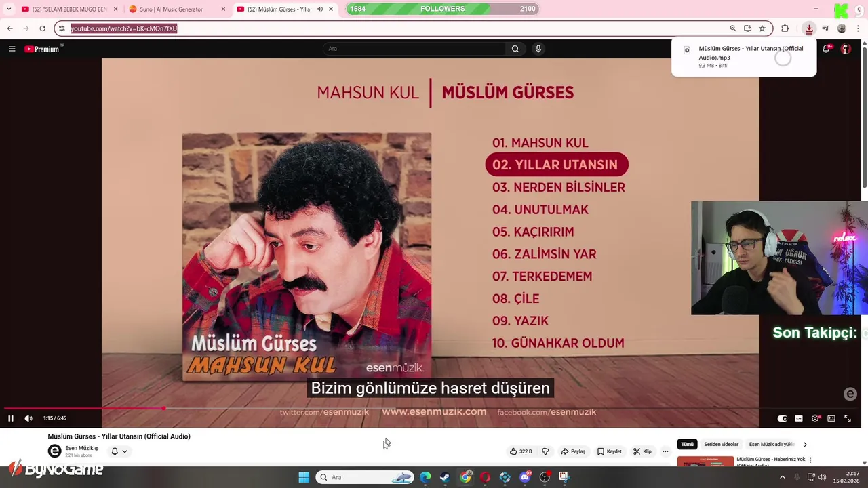Open the zoom magnifier in address bar
The height and width of the screenshot is (488, 868).
(x=733, y=28)
